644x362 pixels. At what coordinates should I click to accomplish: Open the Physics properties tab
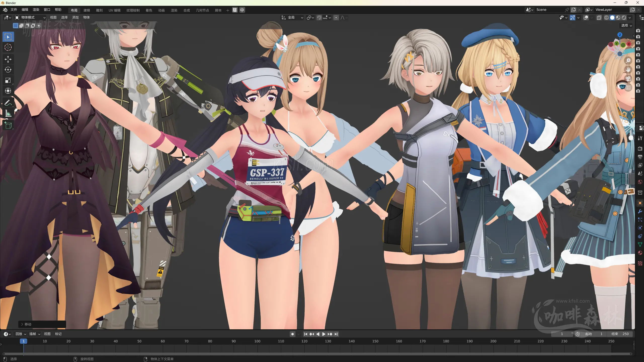(640, 228)
